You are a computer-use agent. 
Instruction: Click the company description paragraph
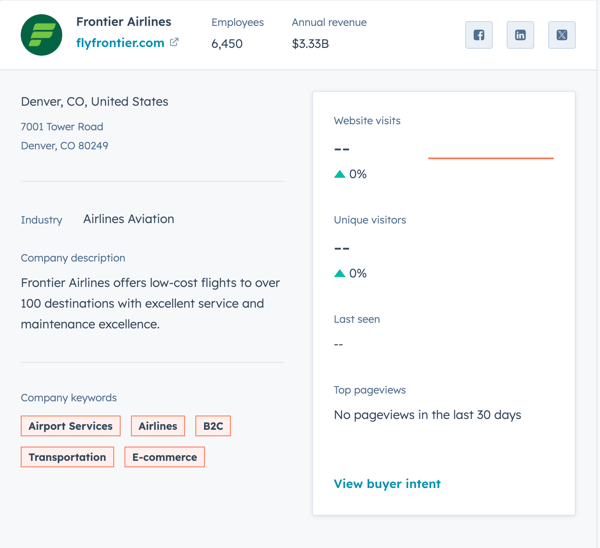[x=150, y=303]
